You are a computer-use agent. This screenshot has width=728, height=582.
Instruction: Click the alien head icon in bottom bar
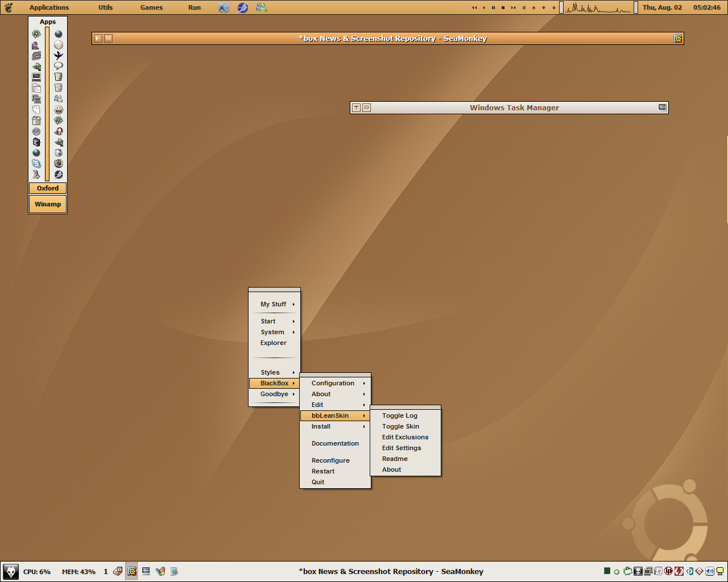(x=11, y=572)
